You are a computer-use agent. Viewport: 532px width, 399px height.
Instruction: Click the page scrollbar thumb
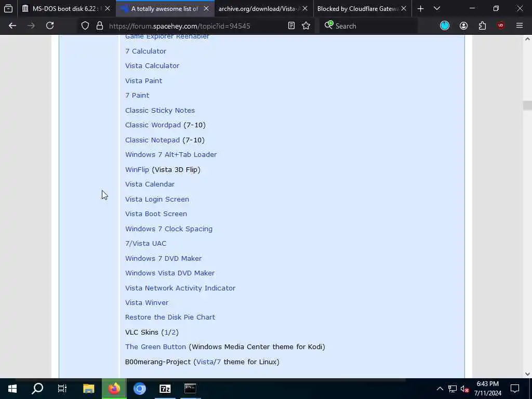pos(527,105)
